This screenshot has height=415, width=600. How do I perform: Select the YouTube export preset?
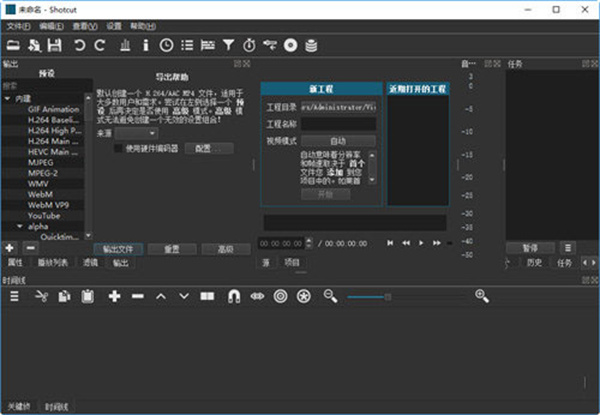click(43, 215)
